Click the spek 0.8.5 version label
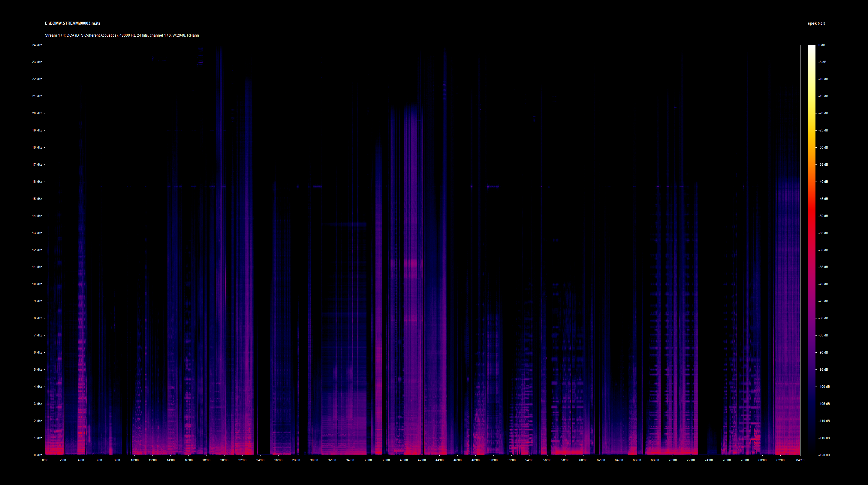The width and height of the screenshot is (868, 485). click(816, 23)
